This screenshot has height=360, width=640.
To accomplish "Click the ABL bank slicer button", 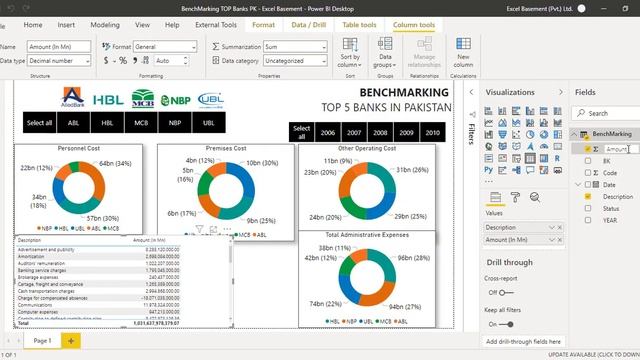I will (x=73, y=122).
